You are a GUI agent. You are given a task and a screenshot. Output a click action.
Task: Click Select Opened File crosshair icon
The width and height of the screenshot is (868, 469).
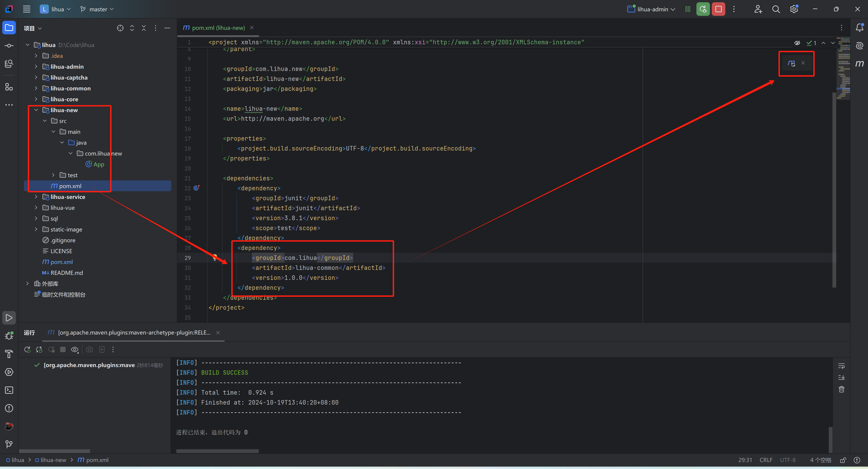tap(120, 28)
